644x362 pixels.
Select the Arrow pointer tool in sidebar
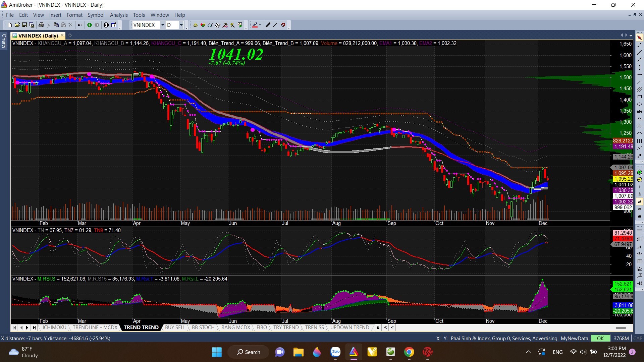point(639,38)
